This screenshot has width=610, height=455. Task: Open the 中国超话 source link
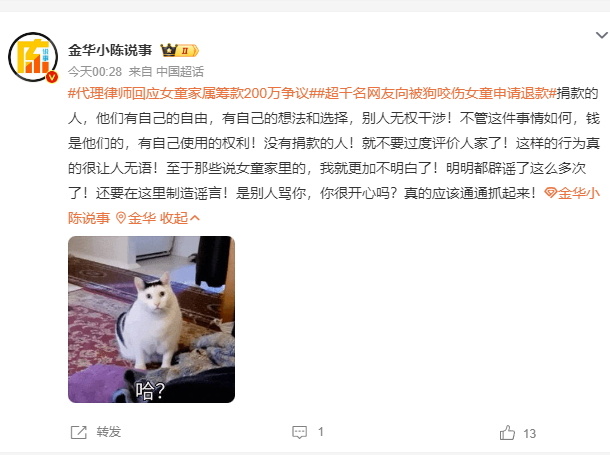(180, 72)
